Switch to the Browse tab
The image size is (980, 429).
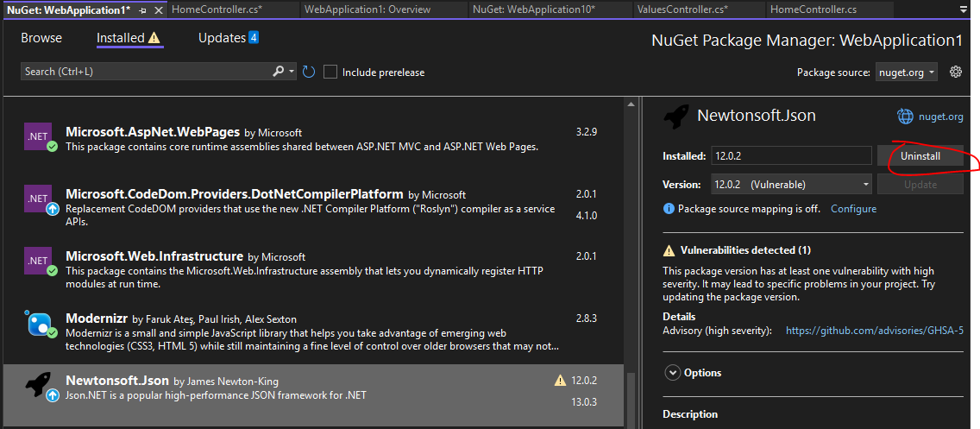click(x=41, y=38)
